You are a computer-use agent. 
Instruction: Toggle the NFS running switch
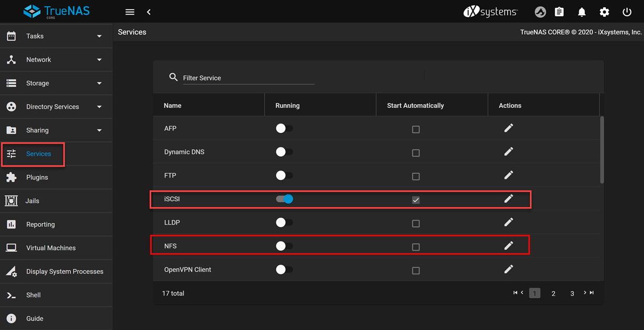point(284,246)
